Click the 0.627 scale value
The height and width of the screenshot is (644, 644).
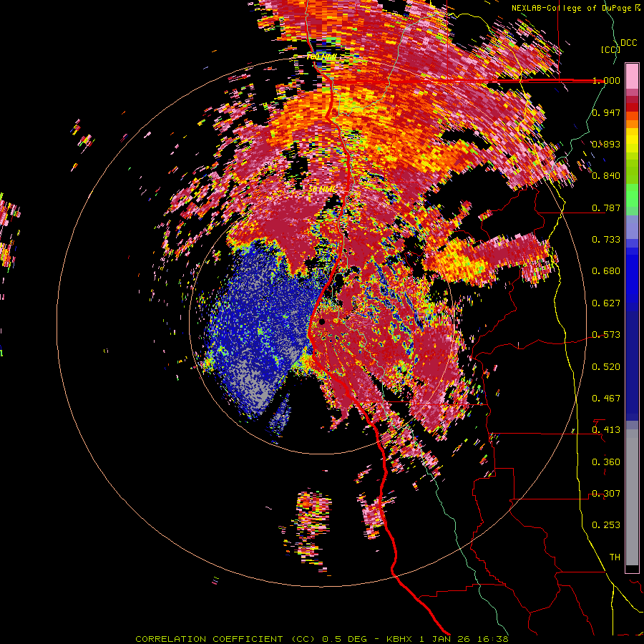click(x=606, y=303)
